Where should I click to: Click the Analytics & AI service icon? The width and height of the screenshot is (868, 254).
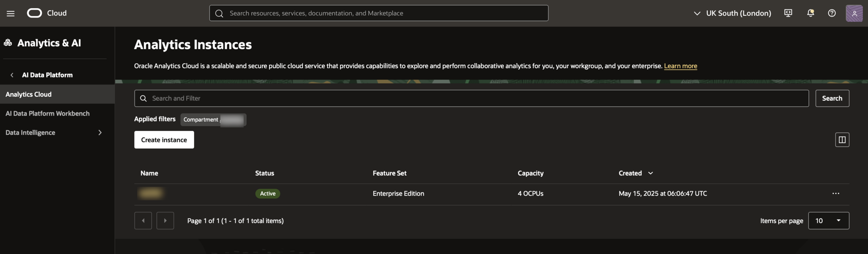8,43
